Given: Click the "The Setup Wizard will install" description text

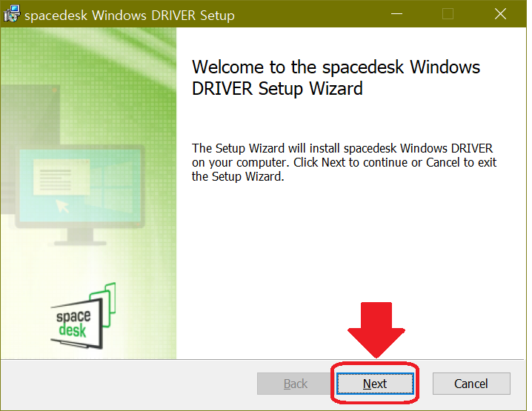Looking at the screenshot, I should 344,162.
